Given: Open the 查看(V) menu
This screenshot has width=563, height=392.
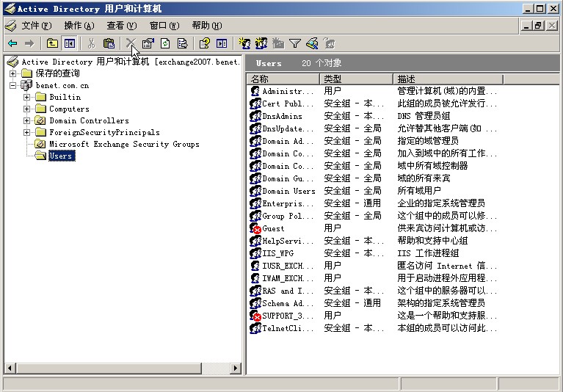Looking at the screenshot, I should click(122, 26).
